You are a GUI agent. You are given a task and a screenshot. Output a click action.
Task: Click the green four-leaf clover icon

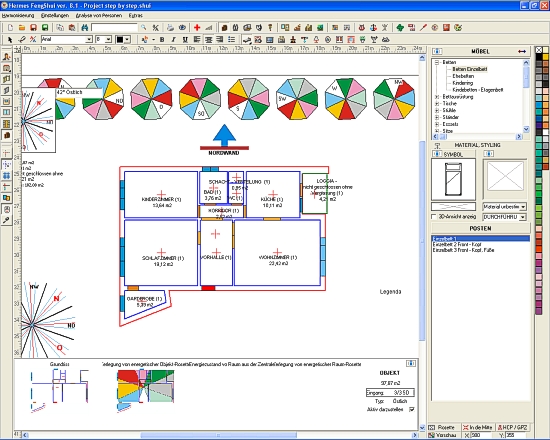point(400,27)
